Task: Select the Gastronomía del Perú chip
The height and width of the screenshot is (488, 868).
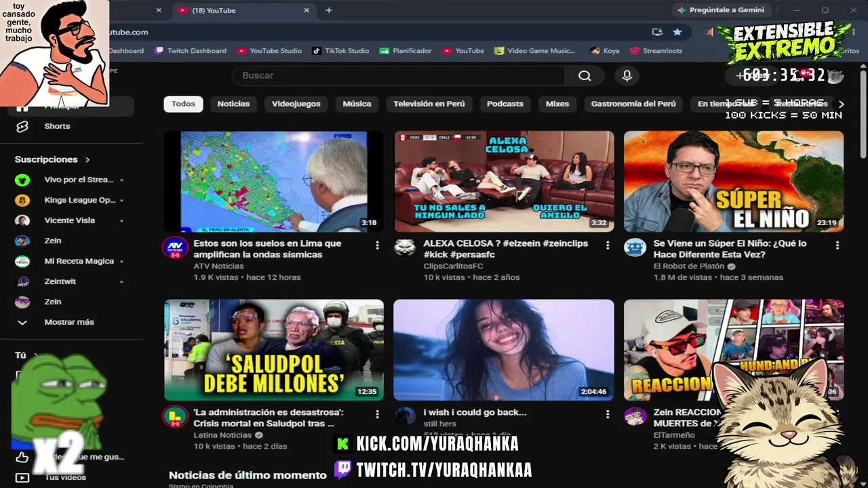Action: tap(633, 104)
